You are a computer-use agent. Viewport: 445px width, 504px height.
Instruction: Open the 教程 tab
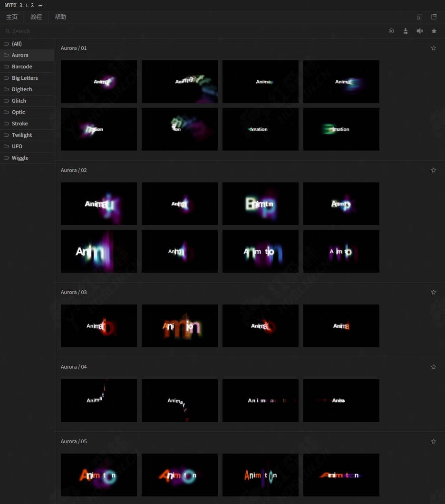click(x=36, y=17)
